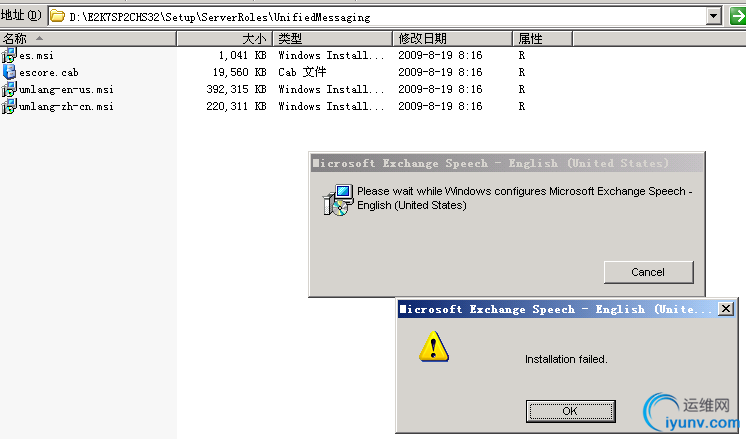Click Windows Install... type of es.msi row
This screenshot has width=746, height=439.
coord(331,55)
